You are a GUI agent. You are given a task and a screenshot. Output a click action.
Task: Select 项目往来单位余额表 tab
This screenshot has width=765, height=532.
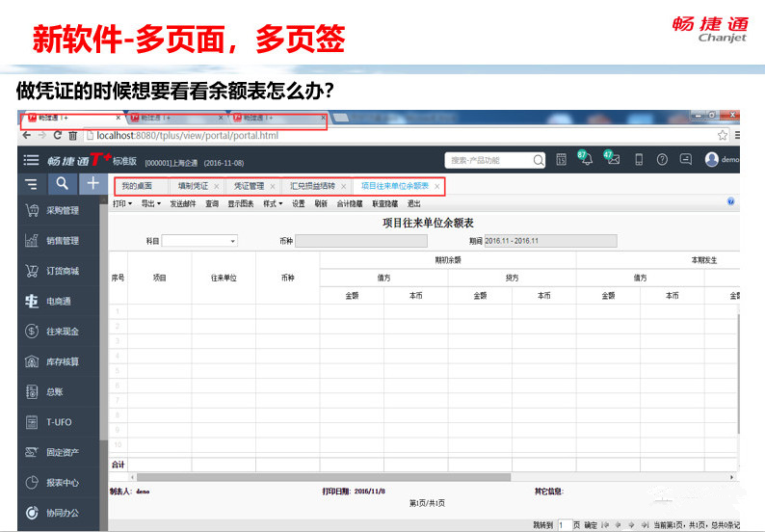[395, 186]
